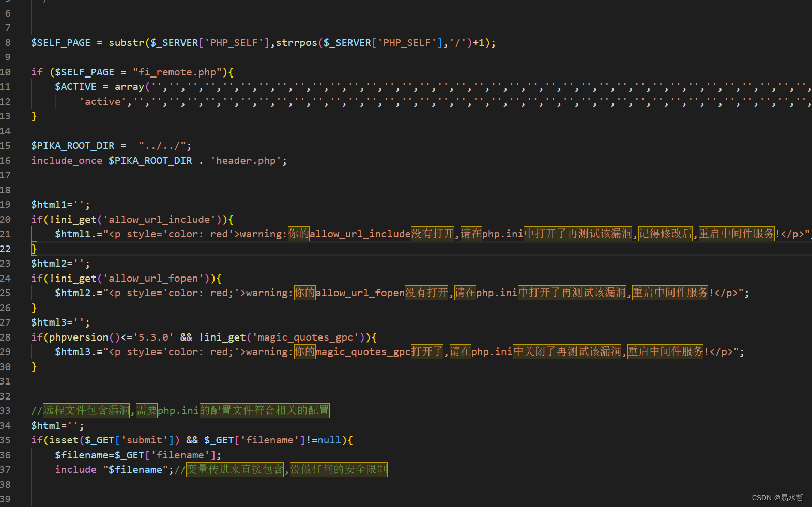Click the $PIKA_ROOT_DIR assignment on line 15
Screen dimensions: 812x507
[x=111, y=146]
